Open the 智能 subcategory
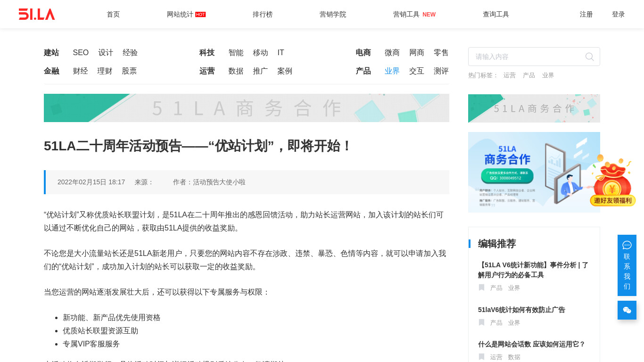The height and width of the screenshot is (362, 644). coord(236,53)
